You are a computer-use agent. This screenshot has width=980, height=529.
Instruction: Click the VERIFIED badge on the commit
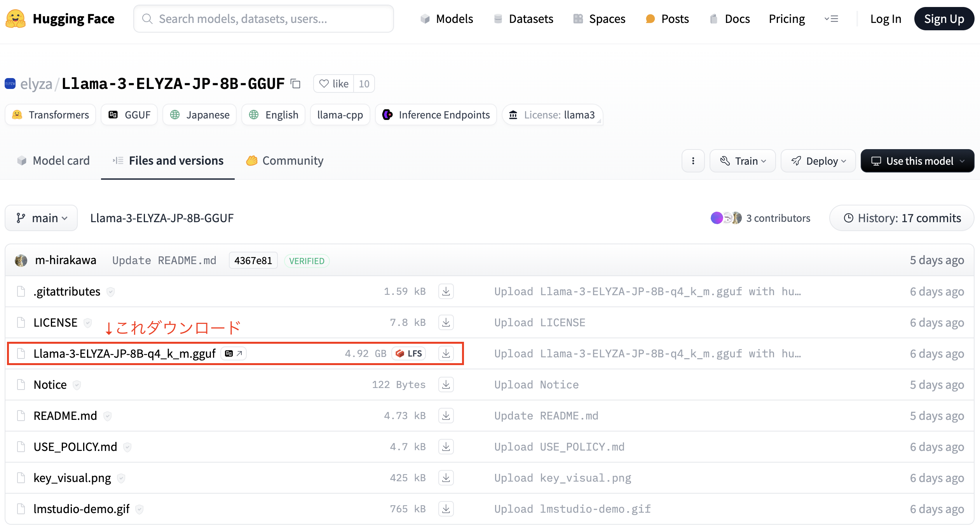pyautogui.click(x=307, y=261)
